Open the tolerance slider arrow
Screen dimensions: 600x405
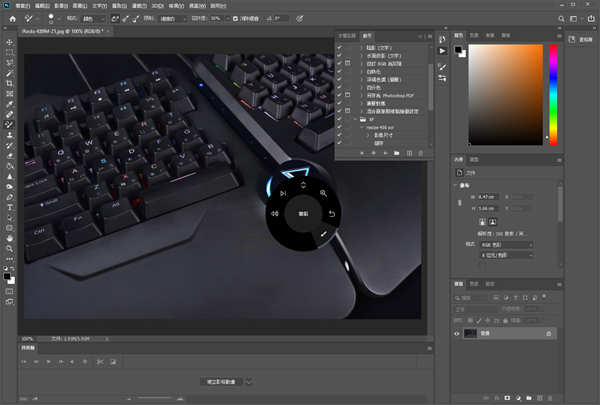pyautogui.click(x=227, y=18)
